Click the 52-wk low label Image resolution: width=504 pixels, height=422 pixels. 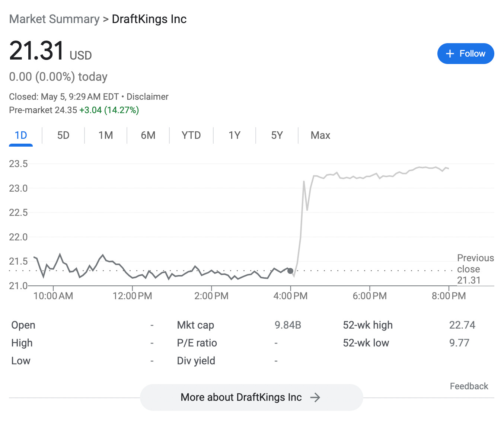[x=366, y=343]
